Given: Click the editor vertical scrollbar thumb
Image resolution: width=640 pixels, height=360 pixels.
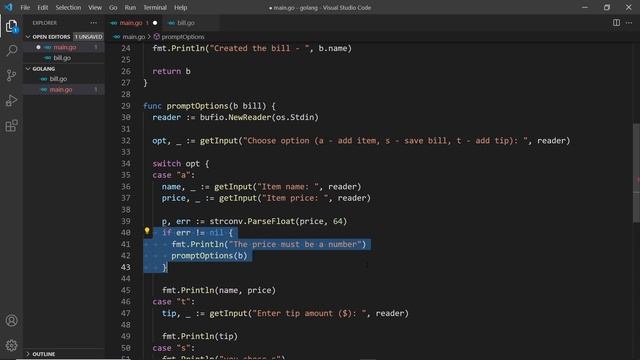Looking at the screenshot, I should click(636, 173).
